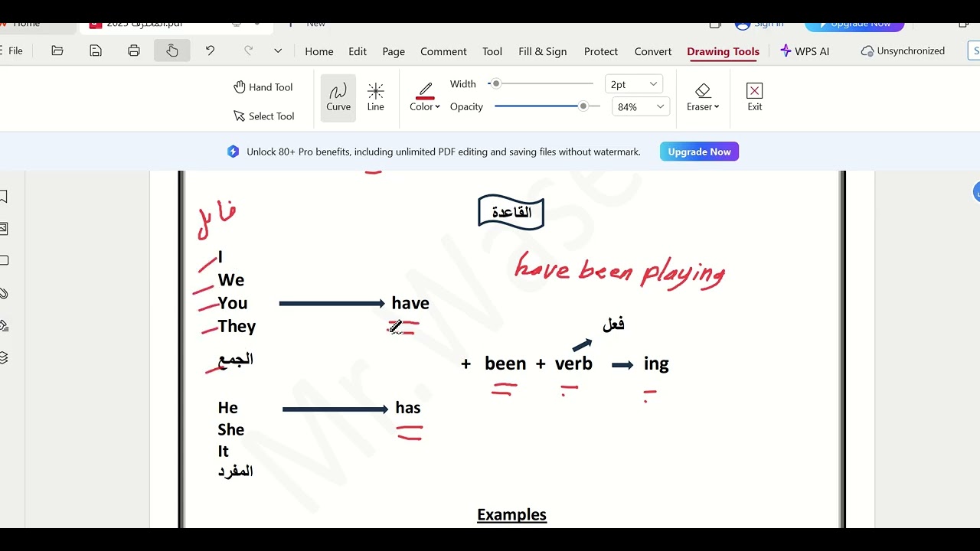This screenshot has height=551, width=980.
Task: Click the red pen color icon
Action: click(x=425, y=90)
